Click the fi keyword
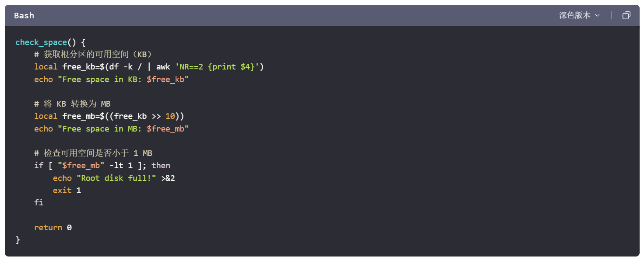 39,203
